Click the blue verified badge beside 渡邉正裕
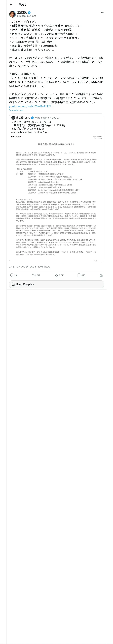The image size is (113, 644). tap(29, 13)
